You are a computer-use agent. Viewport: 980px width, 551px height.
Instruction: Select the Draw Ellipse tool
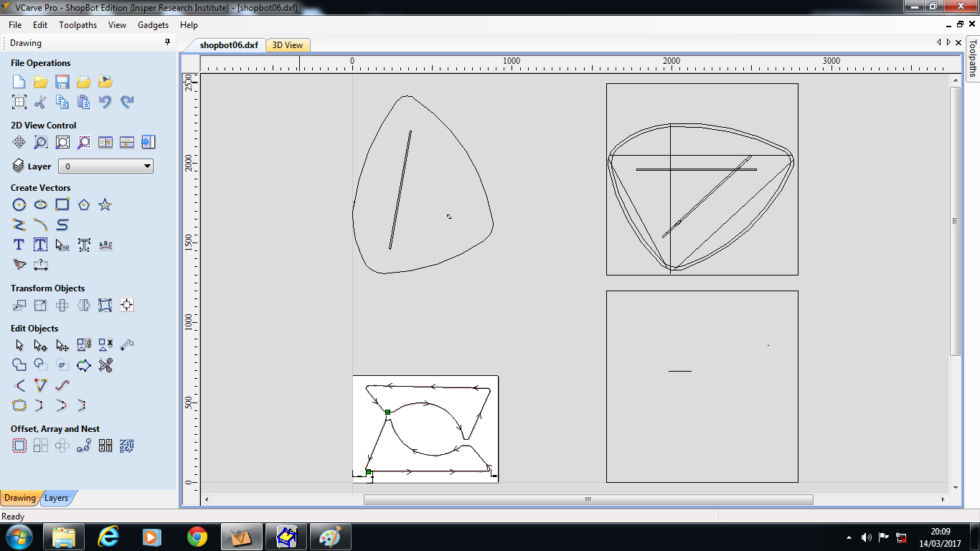(41, 204)
